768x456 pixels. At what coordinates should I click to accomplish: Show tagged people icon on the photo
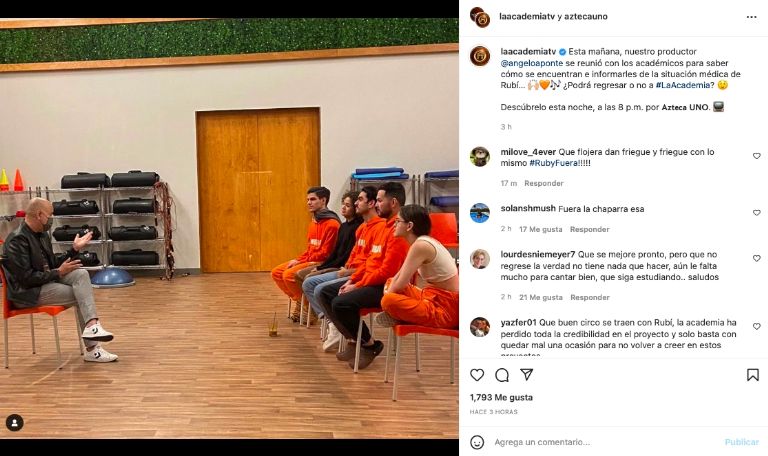15,423
